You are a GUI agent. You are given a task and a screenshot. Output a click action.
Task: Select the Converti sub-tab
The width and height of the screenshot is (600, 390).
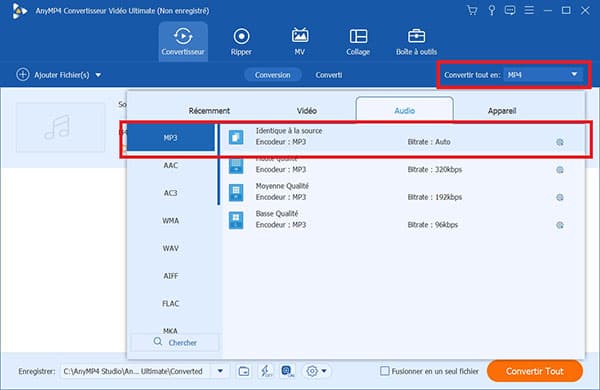point(329,75)
